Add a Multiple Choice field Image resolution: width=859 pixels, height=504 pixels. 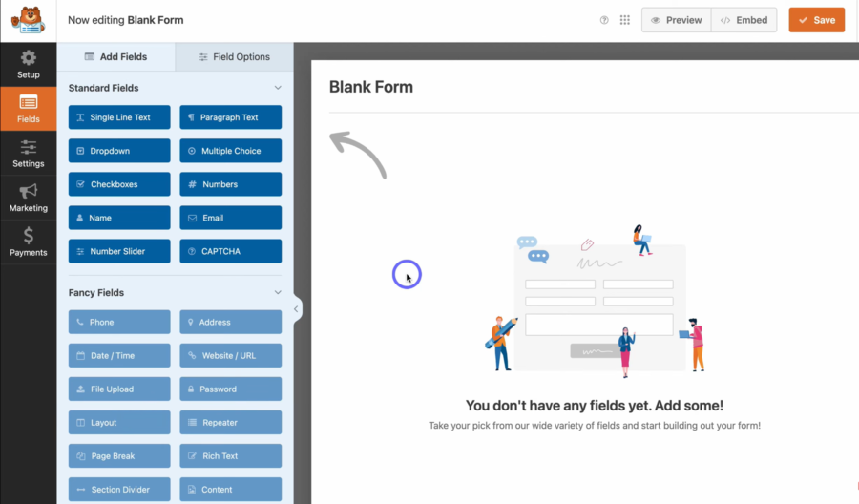coord(231,151)
